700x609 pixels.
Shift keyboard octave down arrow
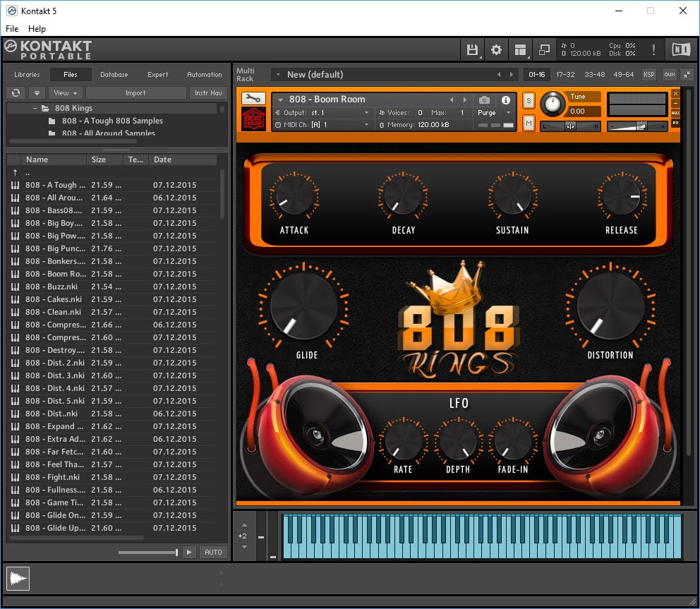click(244, 546)
